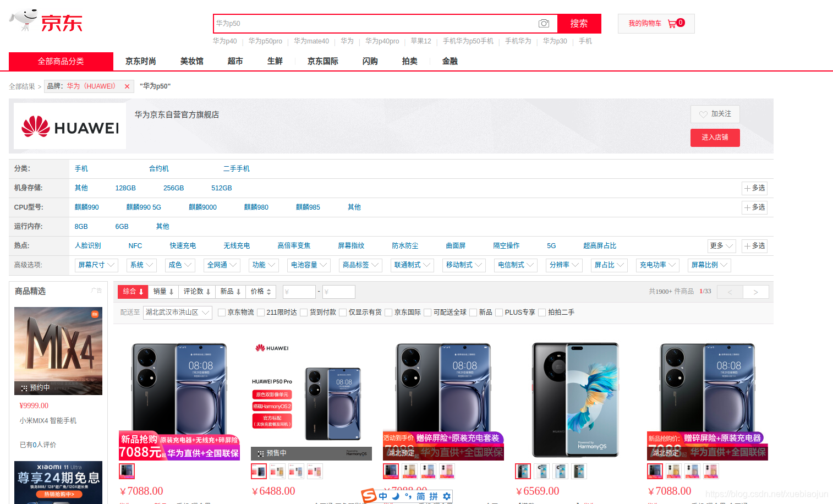
Task: Enable the 仅显示有货 checkbox
Action: (x=343, y=313)
